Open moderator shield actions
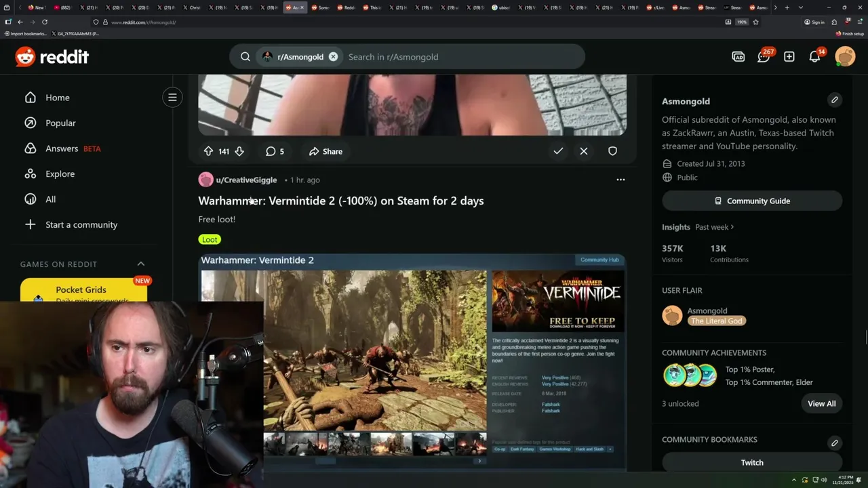Viewport: 868px width, 488px height. pyautogui.click(x=612, y=151)
